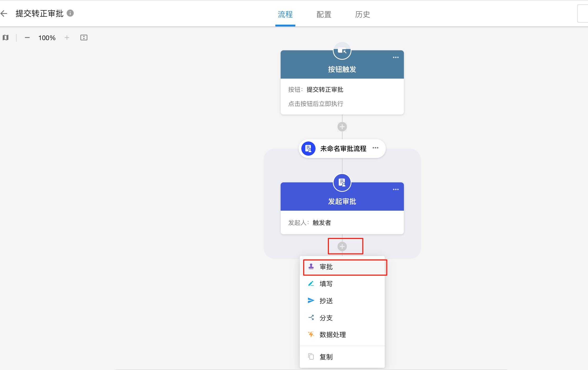
Task: Click the 未命名审批流程 approval icon
Action: click(x=308, y=149)
